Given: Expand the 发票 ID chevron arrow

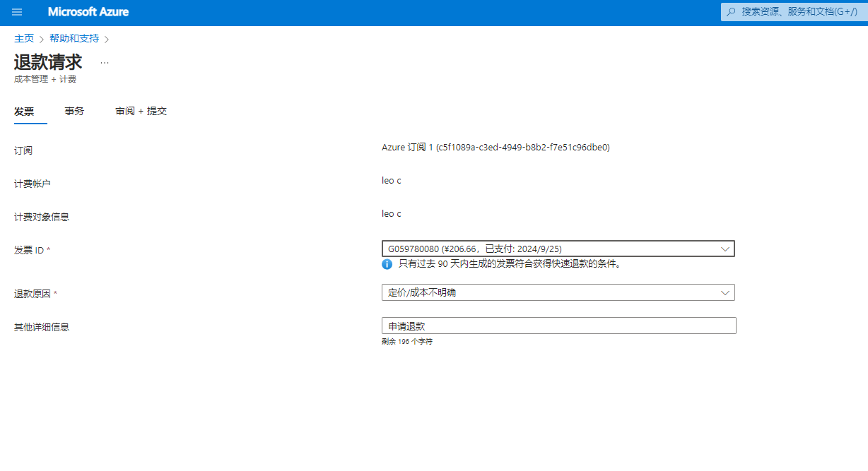Looking at the screenshot, I should pos(725,249).
